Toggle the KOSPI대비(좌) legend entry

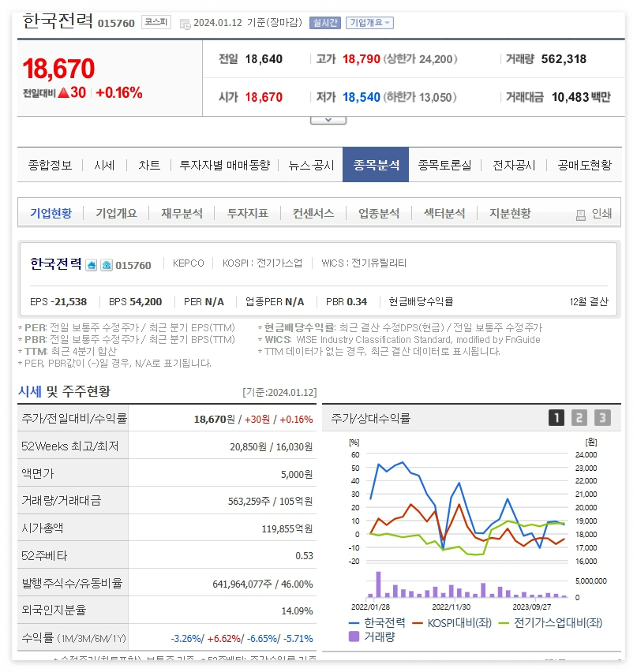pos(452,623)
